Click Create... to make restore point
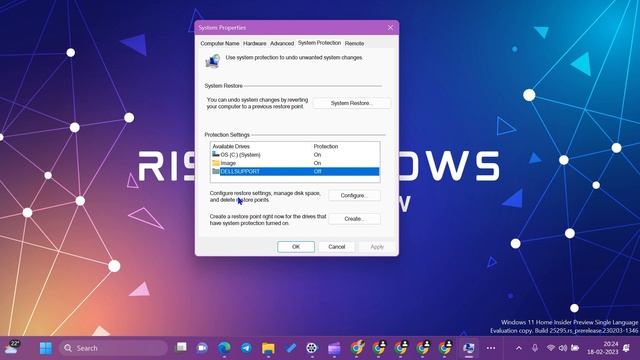This screenshot has height=360, width=640. coord(354,219)
